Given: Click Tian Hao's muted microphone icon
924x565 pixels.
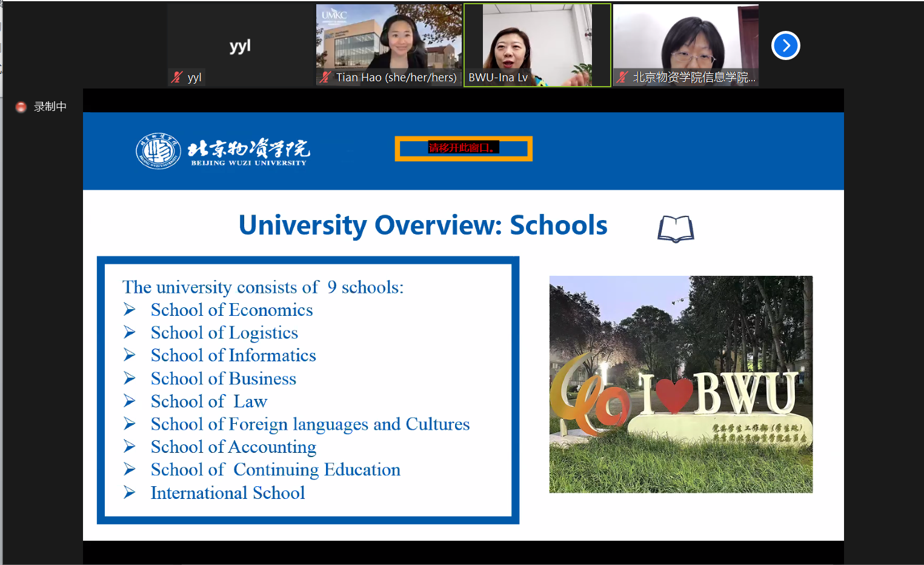Looking at the screenshot, I should click(x=326, y=77).
